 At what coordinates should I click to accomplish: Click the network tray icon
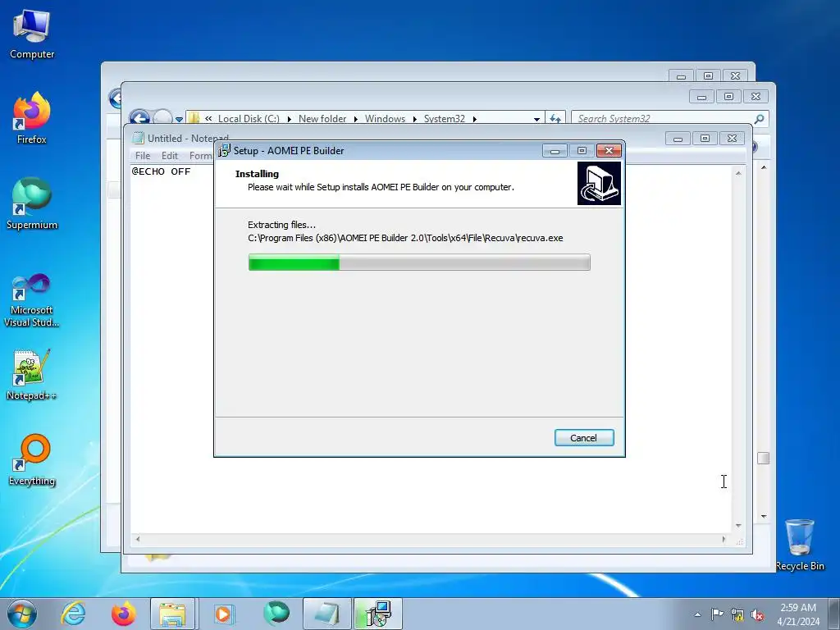point(737,614)
